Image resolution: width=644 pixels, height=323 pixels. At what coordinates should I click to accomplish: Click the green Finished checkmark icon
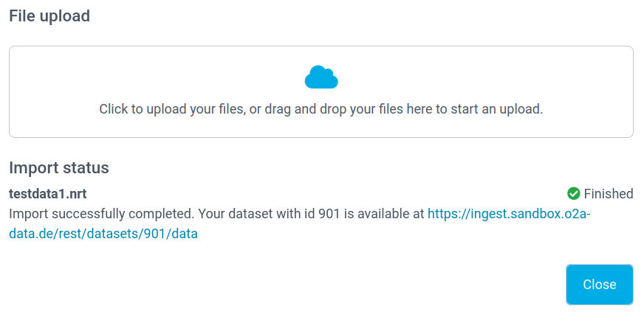(573, 194)
